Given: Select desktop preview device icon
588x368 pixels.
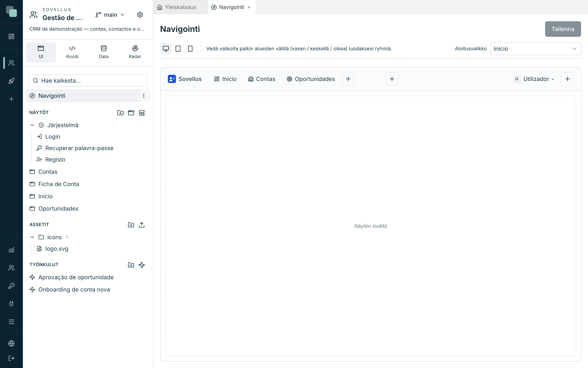Looking at the screenshot, I should click(166, 49).
